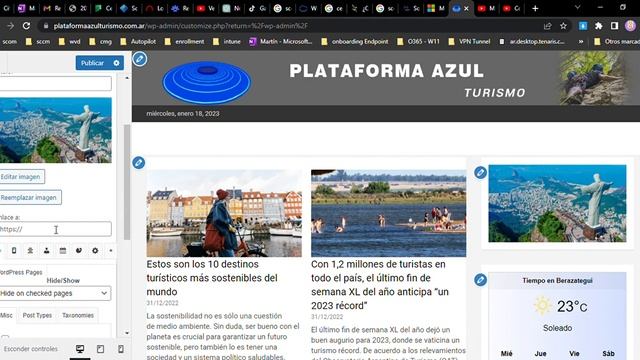
Task: Click the address bar URL
Action: [x=180, y=26]
